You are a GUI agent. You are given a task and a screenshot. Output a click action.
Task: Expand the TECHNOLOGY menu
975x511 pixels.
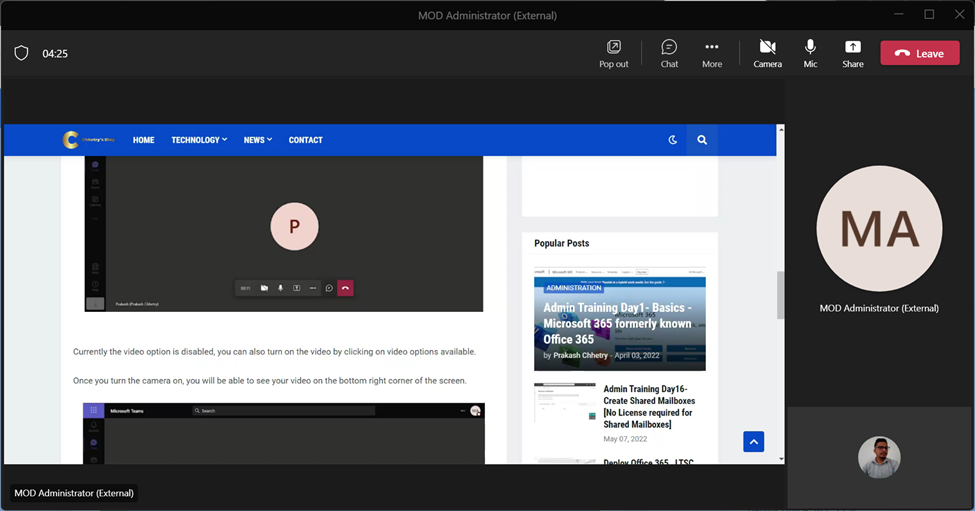point(199,140)
